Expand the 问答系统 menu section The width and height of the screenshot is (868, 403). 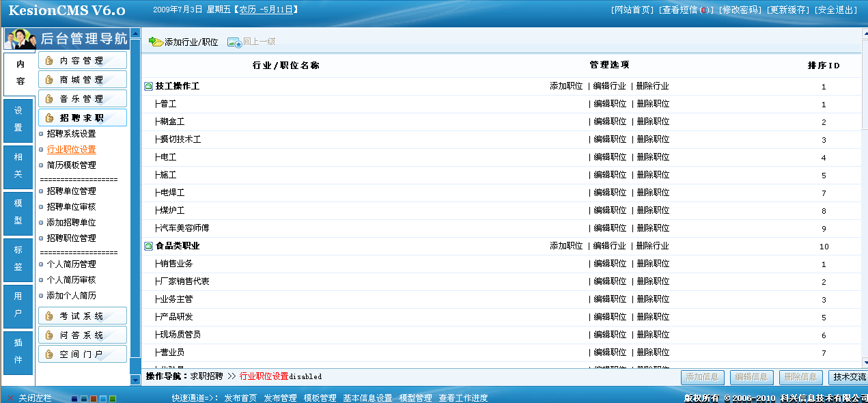[x=82, y=335]
